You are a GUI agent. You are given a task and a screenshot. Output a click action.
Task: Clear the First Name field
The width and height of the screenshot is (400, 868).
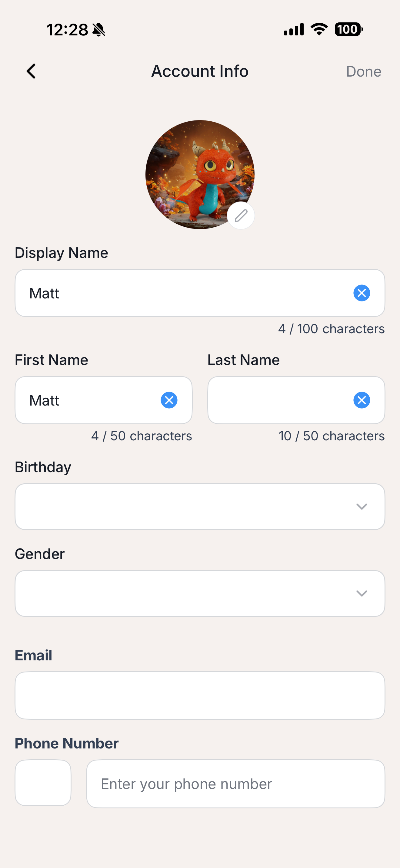169,400
